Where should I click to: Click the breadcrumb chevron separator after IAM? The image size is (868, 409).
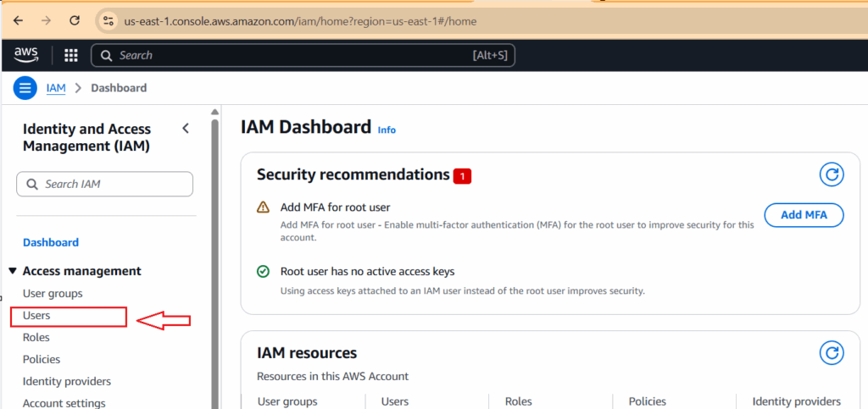click(x=78, y=88)
